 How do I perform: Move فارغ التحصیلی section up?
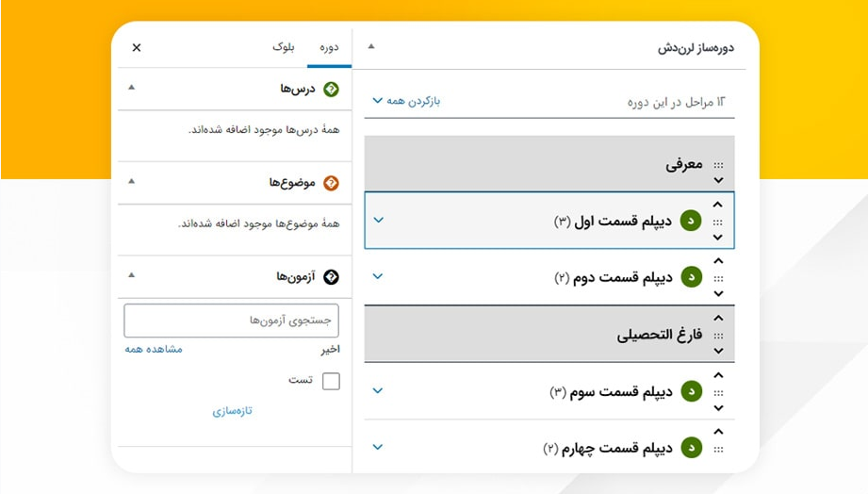(718, 318)
